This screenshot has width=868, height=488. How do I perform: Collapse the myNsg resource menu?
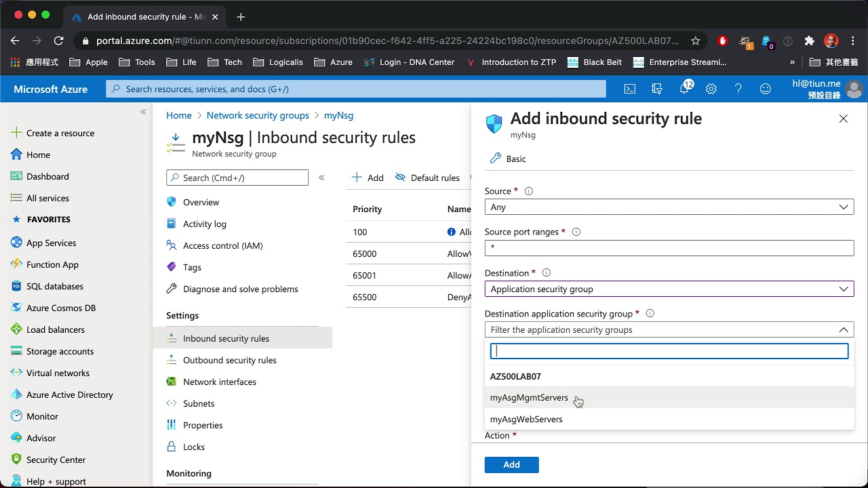pos(321,178)
